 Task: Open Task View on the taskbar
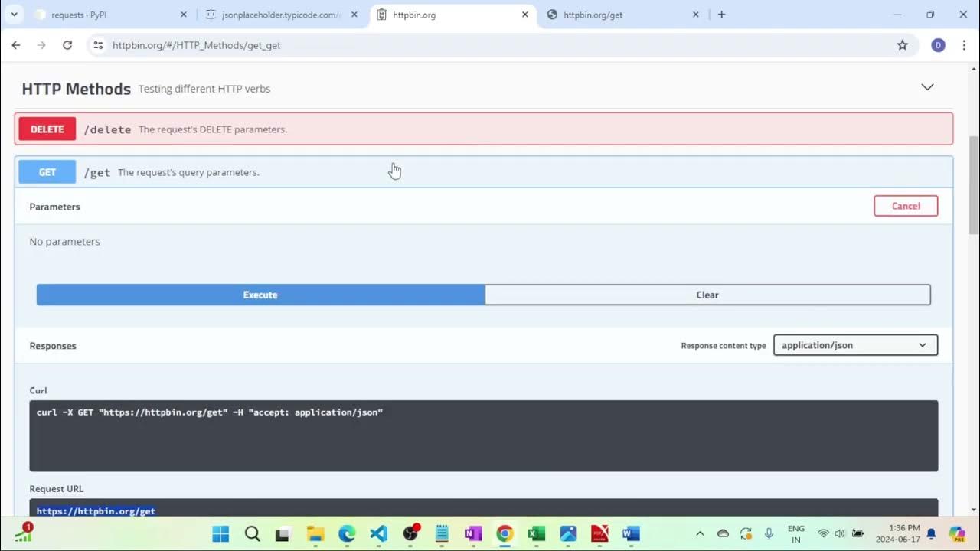click(283, 533)
